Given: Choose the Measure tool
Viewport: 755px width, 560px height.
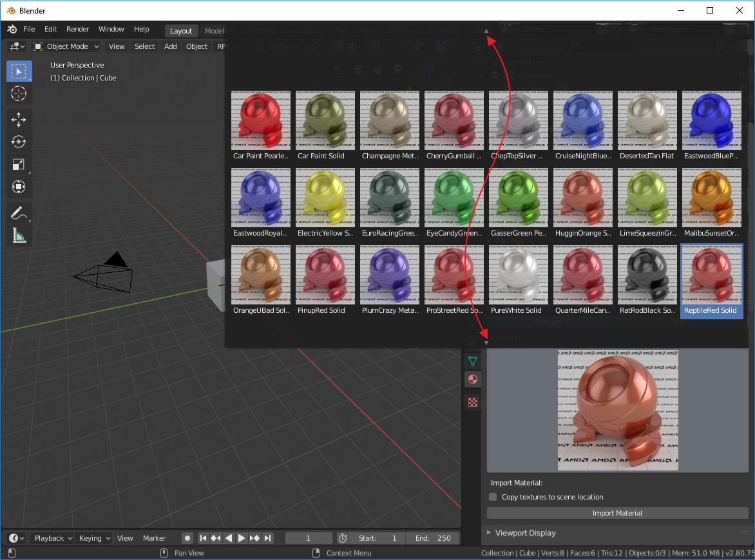Looking at the screenshot, I should tap(19, 235).
